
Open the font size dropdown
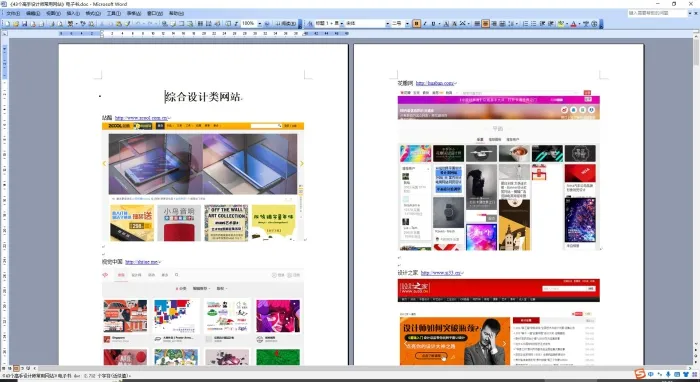pos(407,24)
